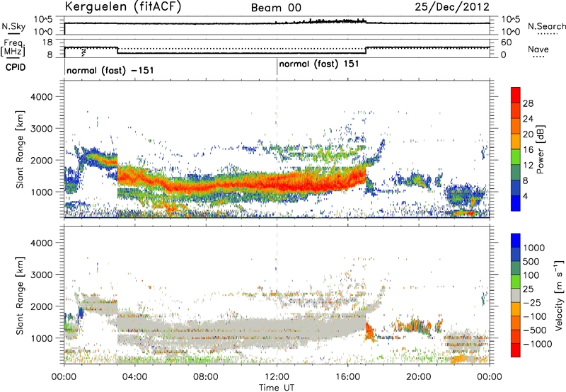Click the velocity panel "Slant Range [km]" label
The image size is (566, 392).
20,296
